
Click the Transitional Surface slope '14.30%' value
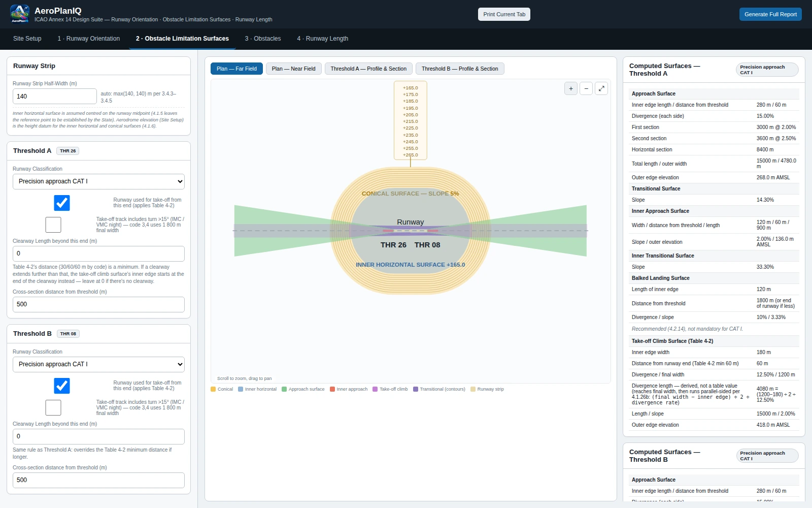pyautogui.click(x=765, y=200)
